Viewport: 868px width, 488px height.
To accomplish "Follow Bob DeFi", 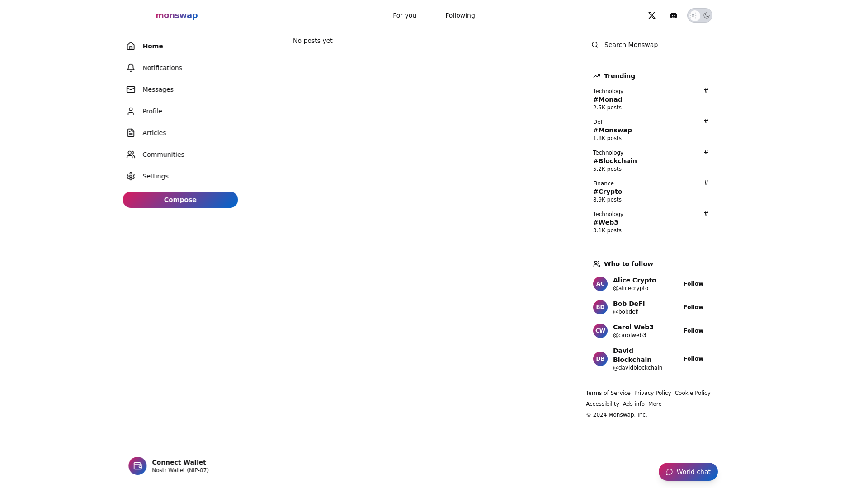I will click(693, 307).
